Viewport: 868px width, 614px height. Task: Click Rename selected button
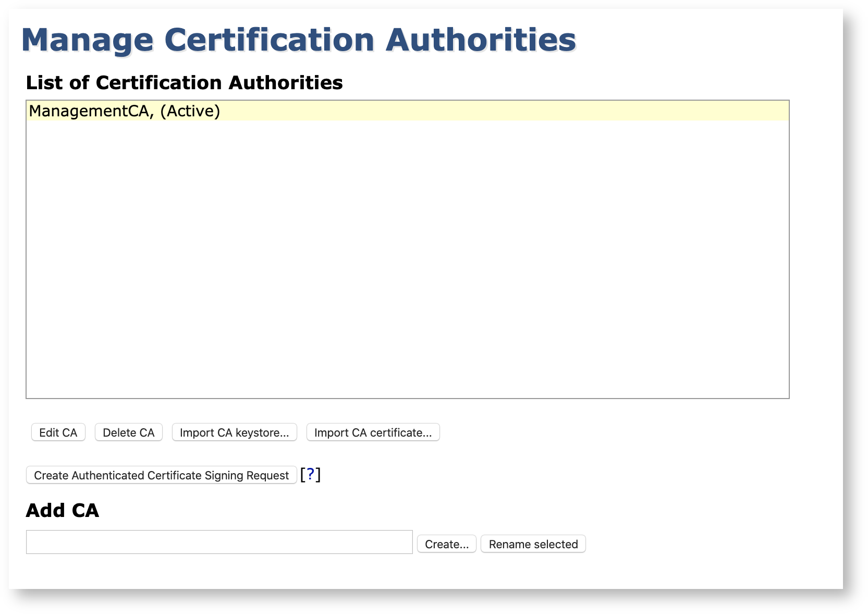533,544
